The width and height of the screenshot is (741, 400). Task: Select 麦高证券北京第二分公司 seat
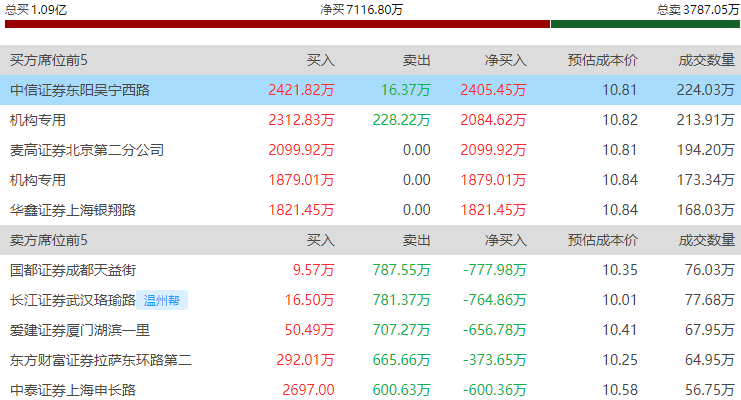click(87, 150)
